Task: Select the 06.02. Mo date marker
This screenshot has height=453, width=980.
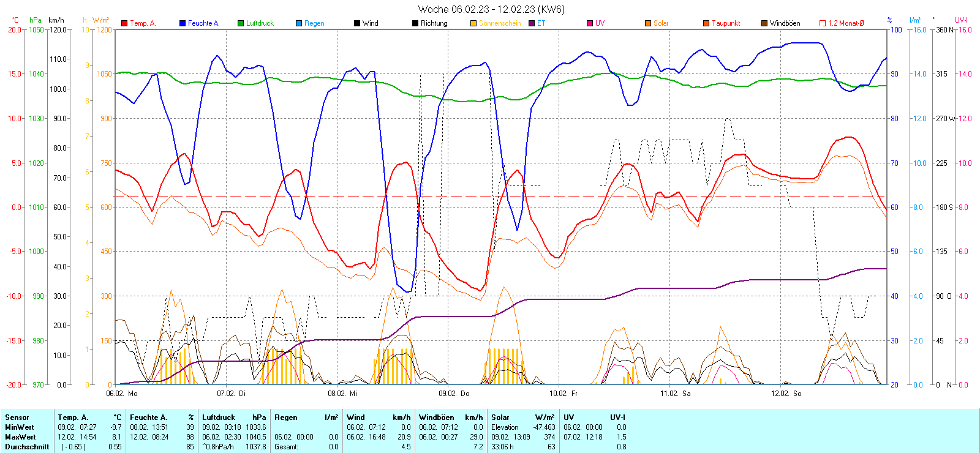Action: tap(122, 394)
